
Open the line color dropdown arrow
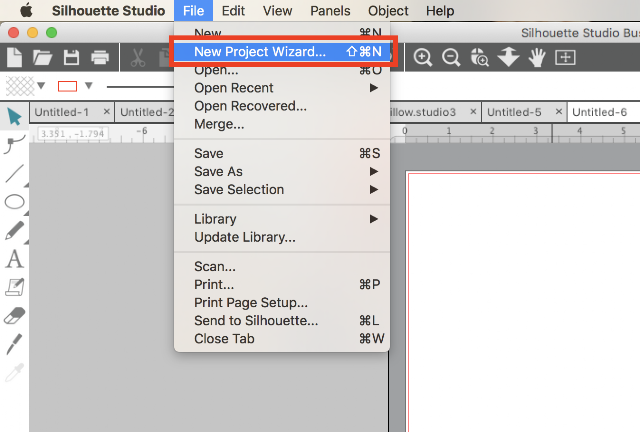[89, 86]
